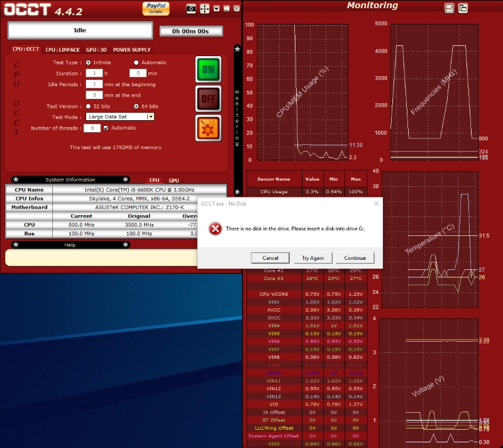This screenshot has height=448, width=503.
Task: Open the POWER SUPPLY tab
Action: pyautogui.click(x=132, y=50)
